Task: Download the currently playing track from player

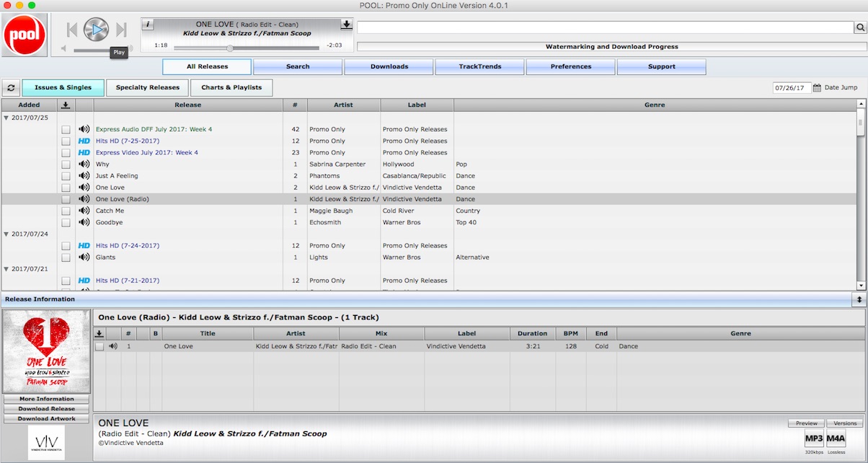Action: (347, 25)
